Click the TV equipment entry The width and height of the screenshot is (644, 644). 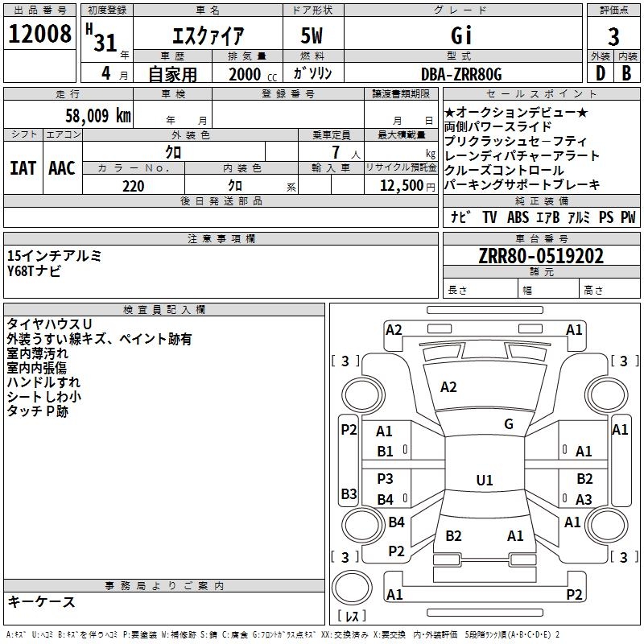[489, 217]
